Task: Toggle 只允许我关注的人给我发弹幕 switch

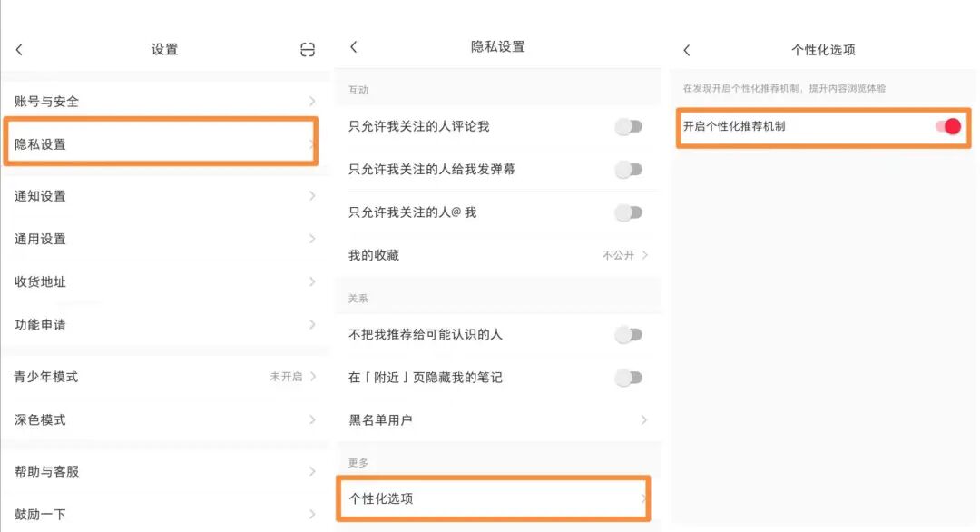Action: click(629, 169)
